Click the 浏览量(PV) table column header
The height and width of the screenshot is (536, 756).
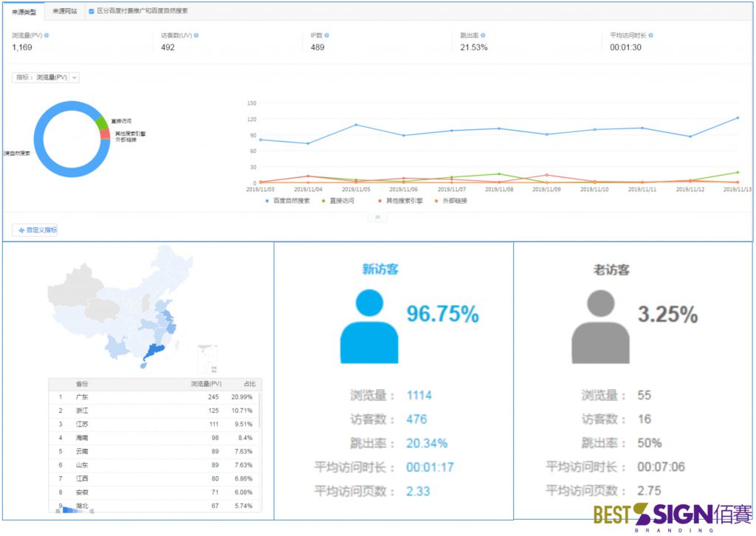206,384
